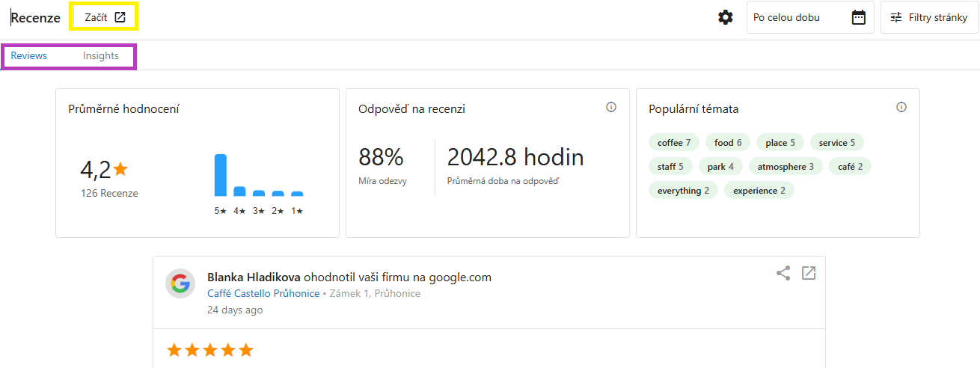Click info icon on Populární témata card
Viewport: 980px width, 368px height.
click(x=901, y=108)
